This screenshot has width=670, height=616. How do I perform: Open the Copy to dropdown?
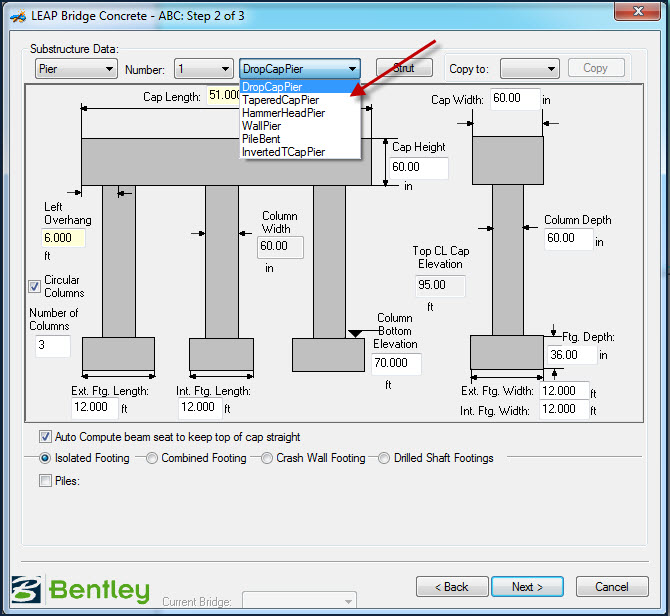tap(530, 69)
